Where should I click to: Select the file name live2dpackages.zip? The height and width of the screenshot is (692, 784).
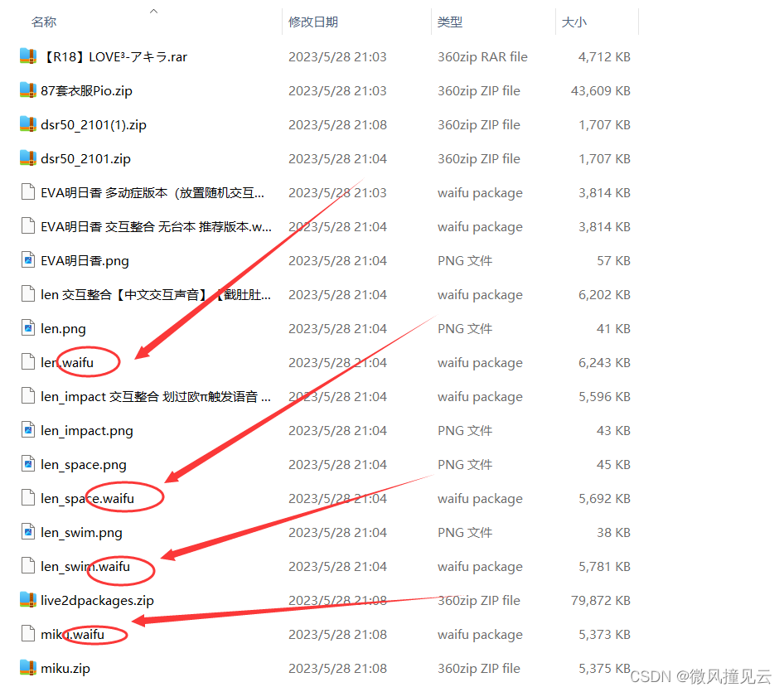point(98,601)
